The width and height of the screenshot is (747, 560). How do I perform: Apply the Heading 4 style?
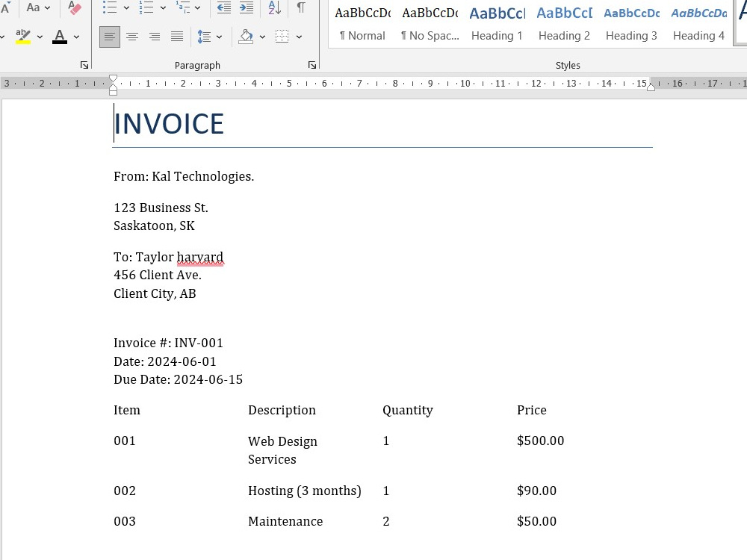point(698,23)
